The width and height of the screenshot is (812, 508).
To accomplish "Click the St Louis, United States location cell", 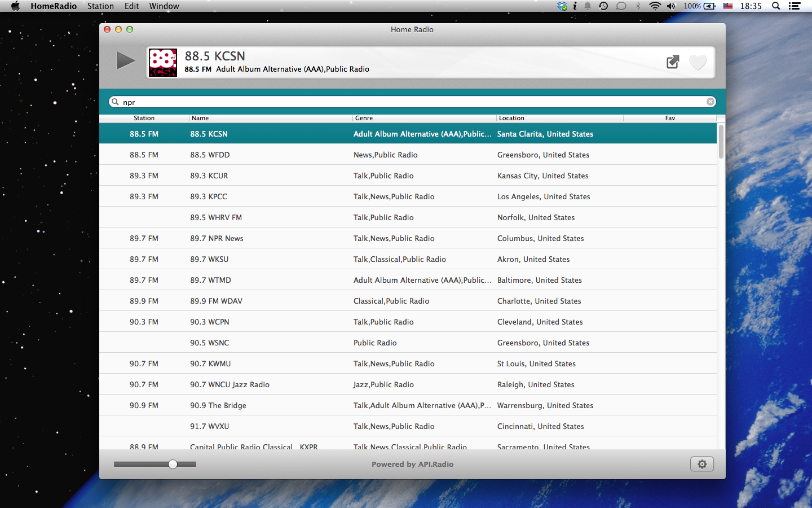I will (536, 364).
